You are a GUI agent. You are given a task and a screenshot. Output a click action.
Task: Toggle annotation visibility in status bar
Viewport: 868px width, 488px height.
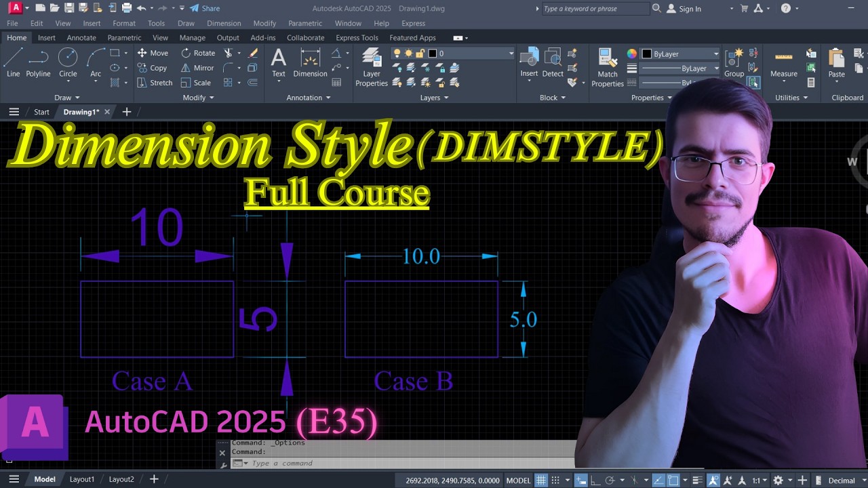713,480
